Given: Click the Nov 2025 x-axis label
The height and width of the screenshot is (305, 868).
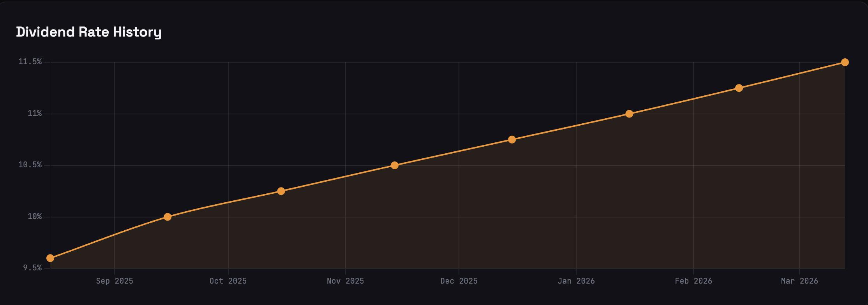Looking at the screenshot, I should point(345,281).
